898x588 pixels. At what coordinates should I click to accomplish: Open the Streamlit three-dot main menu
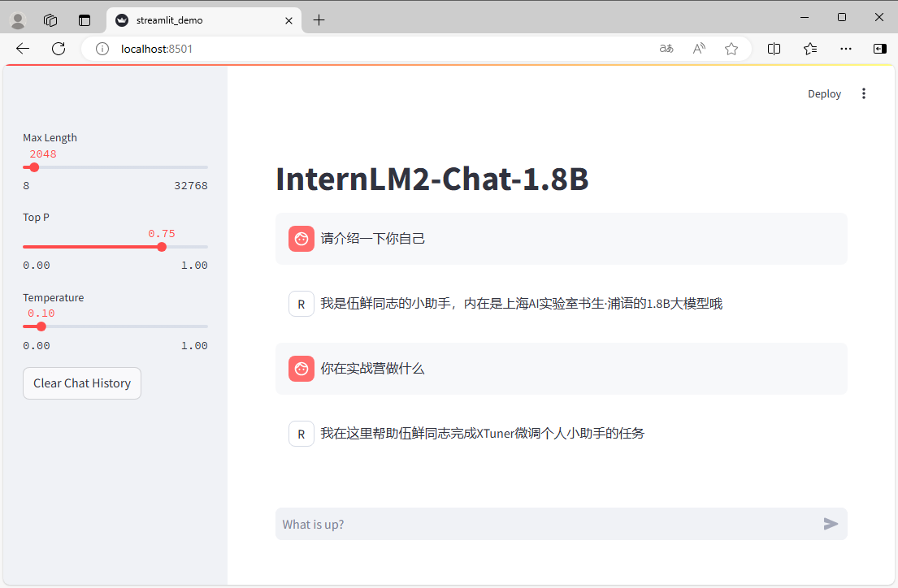pyautogui.click(x=864, y=93)
